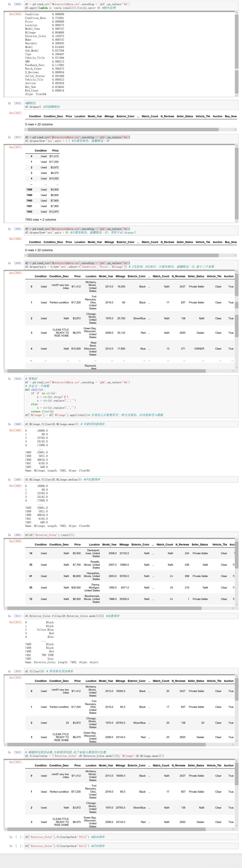Viewport: 242px width, 868px height.
Task: Click the vertical scrollbar thumb of Out[337]
Action: (237, 183)
